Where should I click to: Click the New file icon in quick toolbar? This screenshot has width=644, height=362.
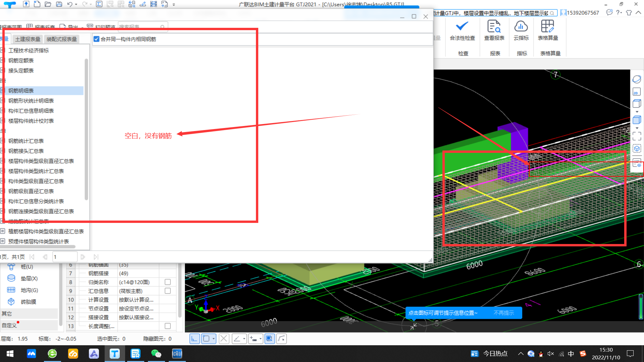(x=37, y=4)
